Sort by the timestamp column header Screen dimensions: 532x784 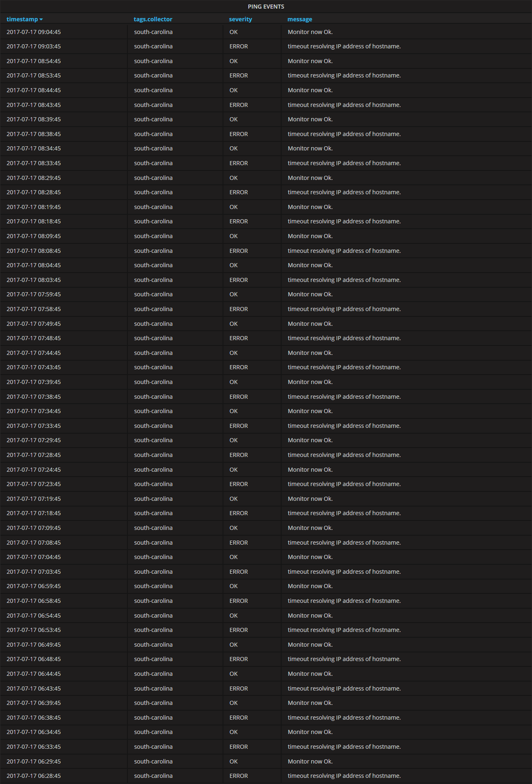(x=22, y=19)
